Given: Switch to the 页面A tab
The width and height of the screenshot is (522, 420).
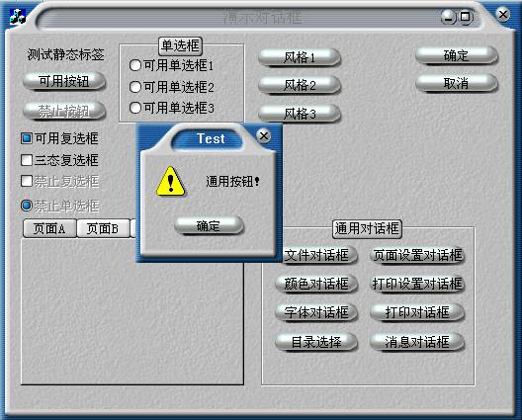Looking at the screenshot, I should point(49,228).
